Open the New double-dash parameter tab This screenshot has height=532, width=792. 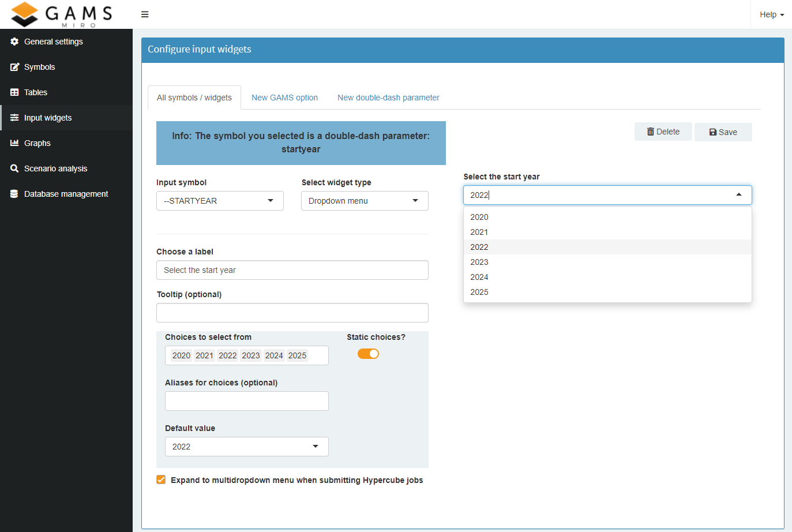tap(388, 98)
